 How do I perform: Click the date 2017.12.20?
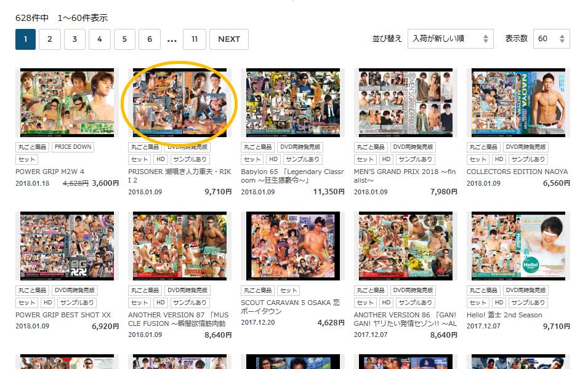(x=257, y=322)
